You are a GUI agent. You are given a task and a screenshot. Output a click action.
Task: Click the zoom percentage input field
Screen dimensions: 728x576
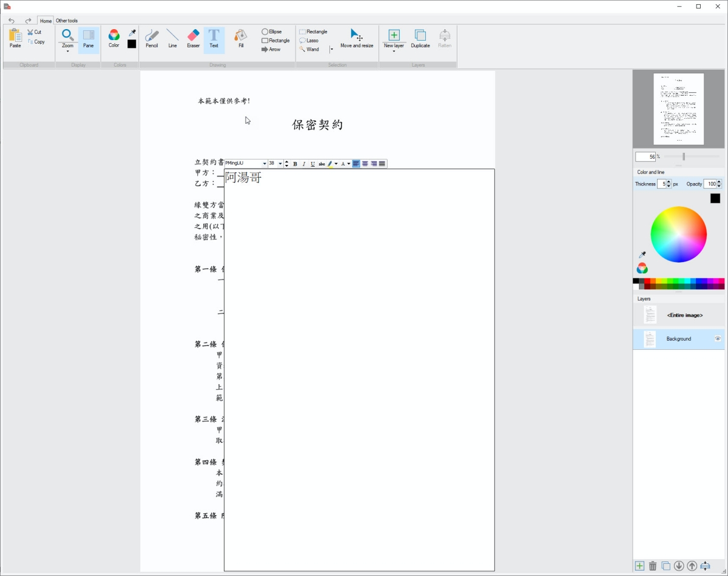pos(645,156)
